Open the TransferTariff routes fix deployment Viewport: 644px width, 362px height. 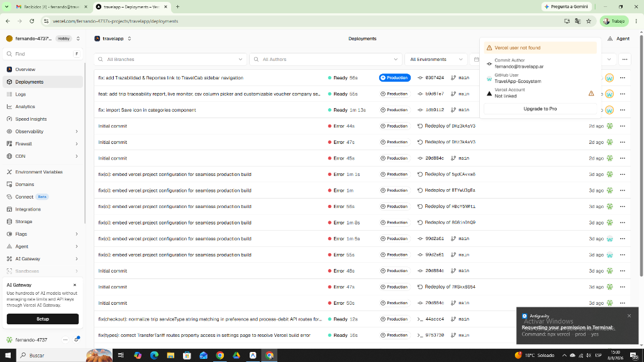pos(204,336)
